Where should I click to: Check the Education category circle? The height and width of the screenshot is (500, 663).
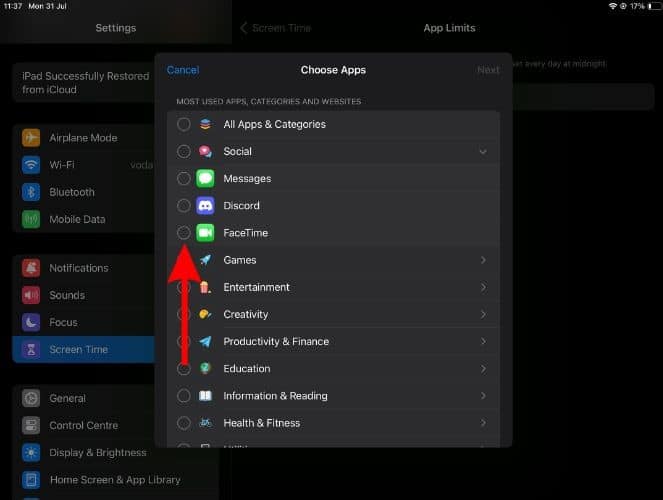[184, 369]
